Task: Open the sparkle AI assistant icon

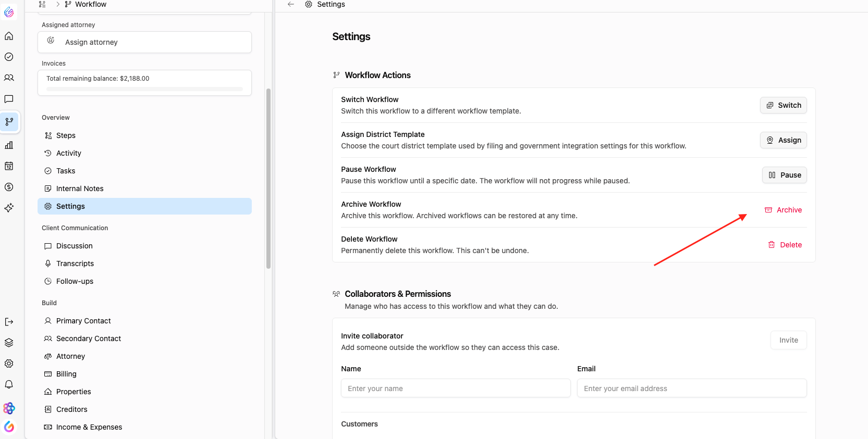Action: 9,208
